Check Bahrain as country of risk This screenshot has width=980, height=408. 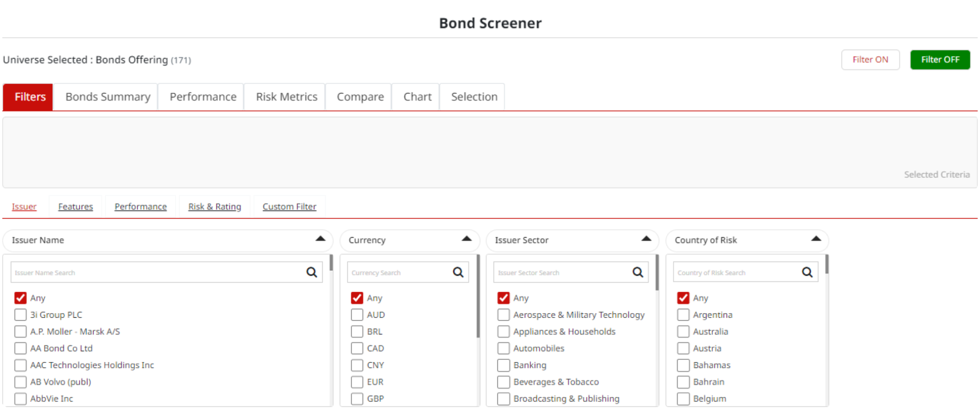pos(683,382)
